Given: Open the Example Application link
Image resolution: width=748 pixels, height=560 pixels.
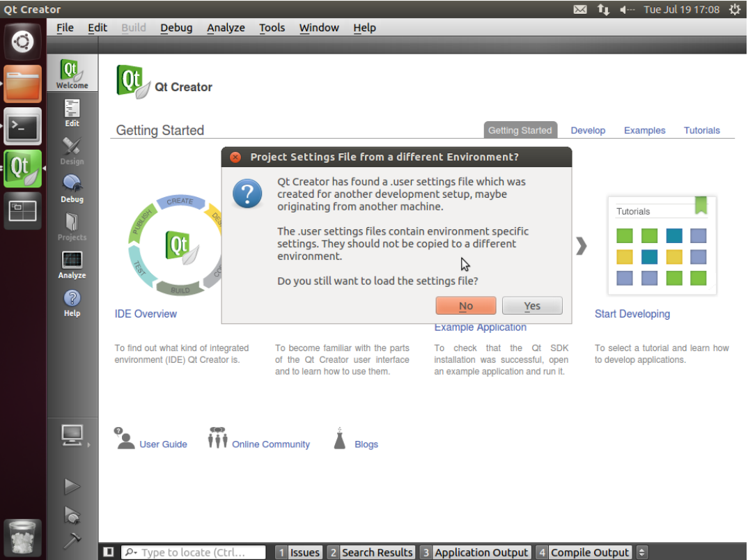Looking at the screenshot, I should pos(481,327).
